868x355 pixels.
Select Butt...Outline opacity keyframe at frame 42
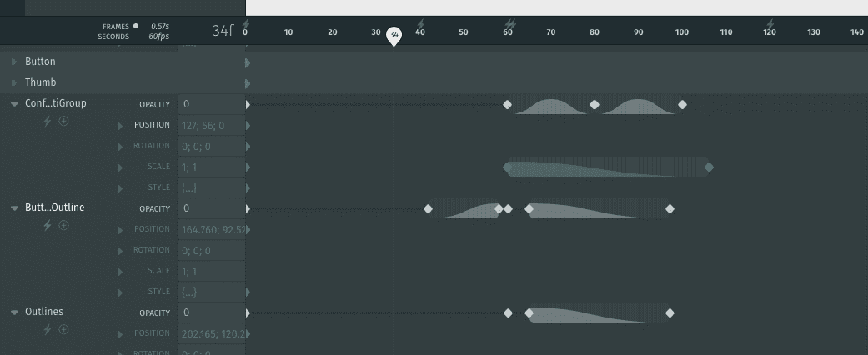pos(428,208)
